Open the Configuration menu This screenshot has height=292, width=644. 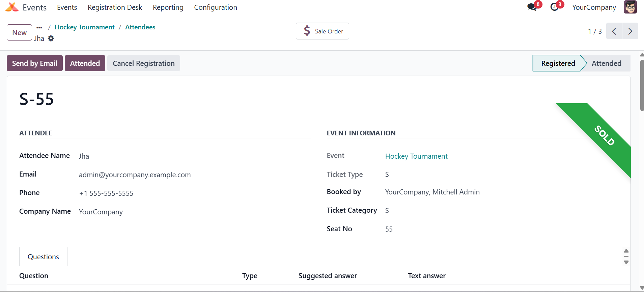click(x=216, y=7)
